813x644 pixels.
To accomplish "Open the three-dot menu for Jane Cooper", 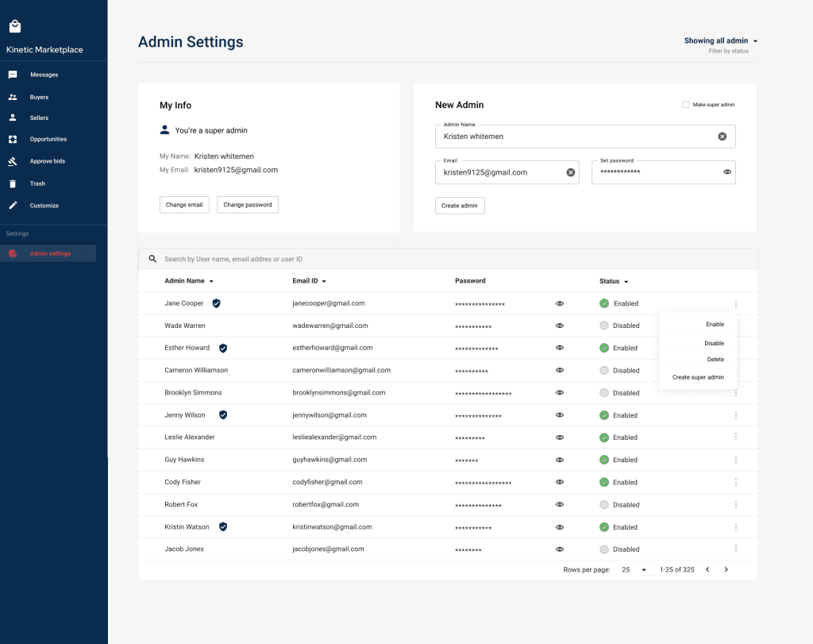I will pos(736,303).
